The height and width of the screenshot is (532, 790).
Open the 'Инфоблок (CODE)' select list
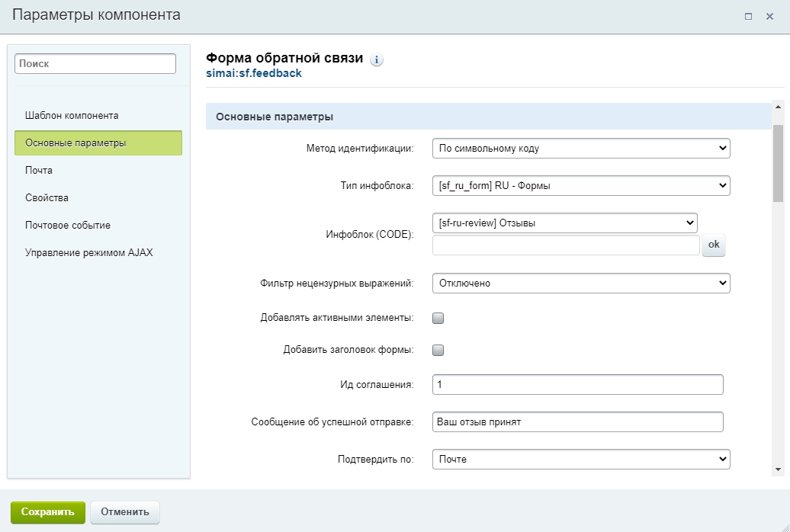[564, 223]
